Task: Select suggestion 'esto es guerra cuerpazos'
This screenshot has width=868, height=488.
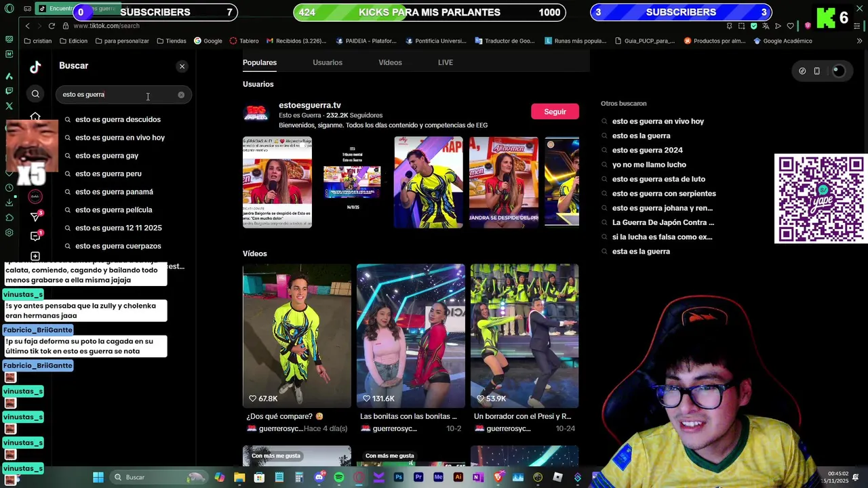Action: click(x=118, y=246)
